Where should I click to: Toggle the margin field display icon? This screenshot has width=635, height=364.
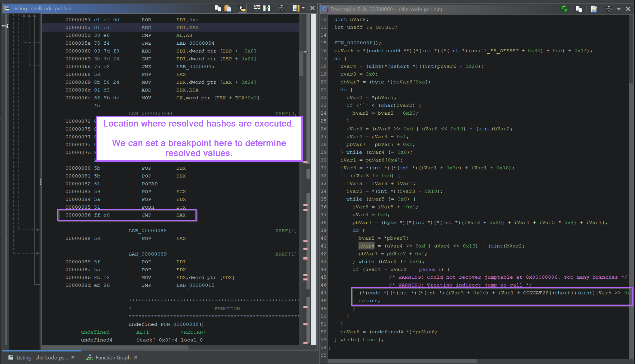coord(257,8)
